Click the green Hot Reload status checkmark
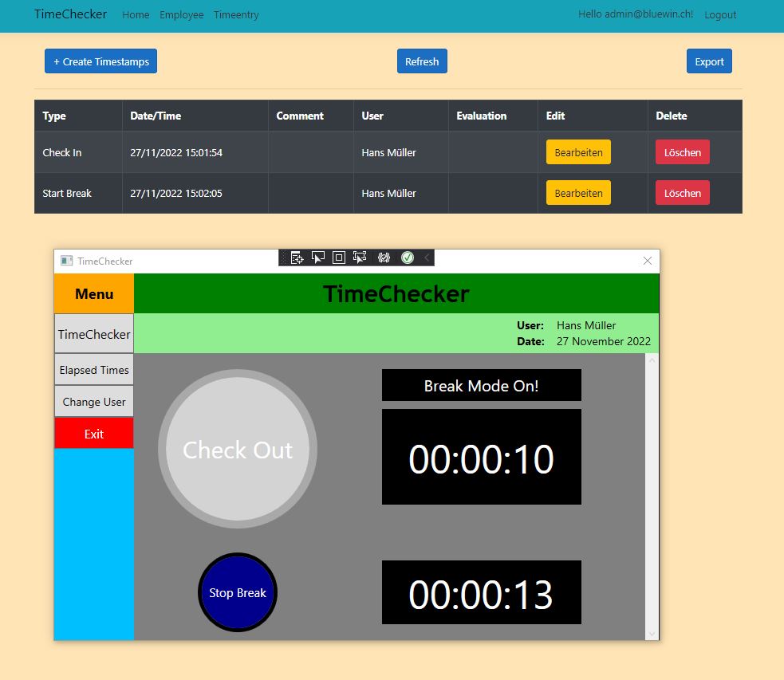 tap(408, 257)
